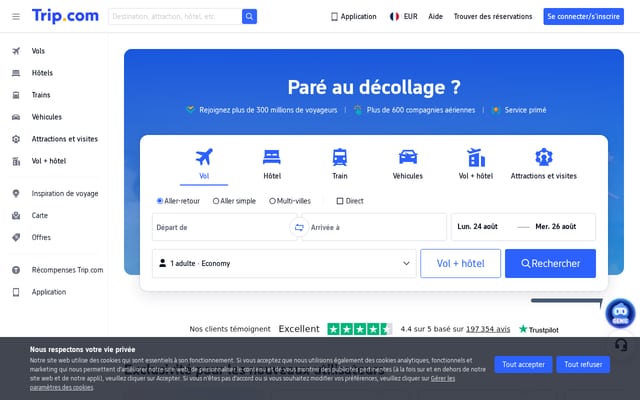
Task: Open Trains in the sidebar menu
Action: pos(41,95)
